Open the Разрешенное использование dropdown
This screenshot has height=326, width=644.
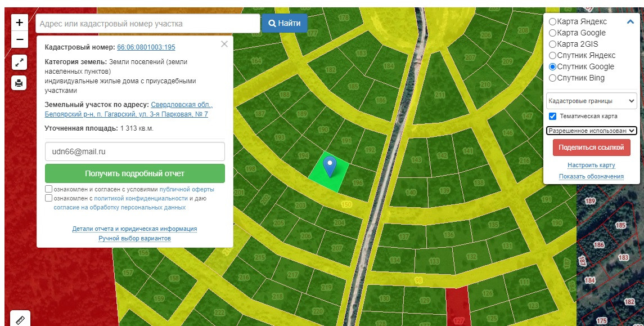[592, 131]
